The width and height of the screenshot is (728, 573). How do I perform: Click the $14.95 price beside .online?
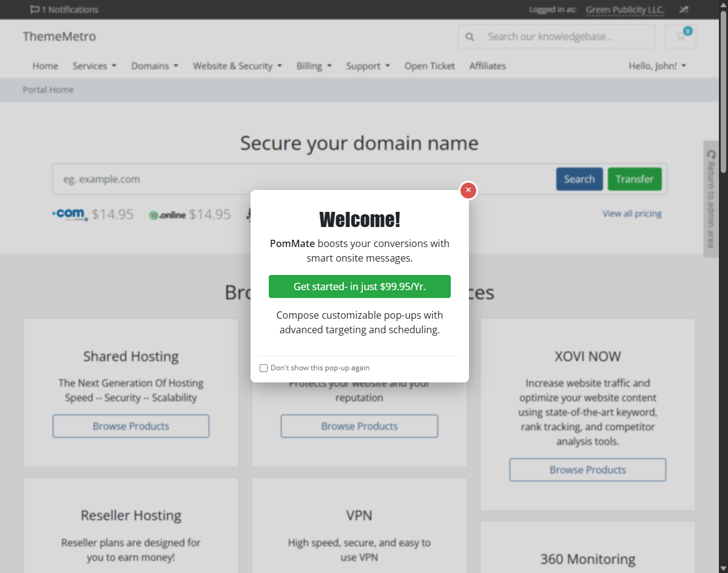pyautogui.click(x=210, y=214)
